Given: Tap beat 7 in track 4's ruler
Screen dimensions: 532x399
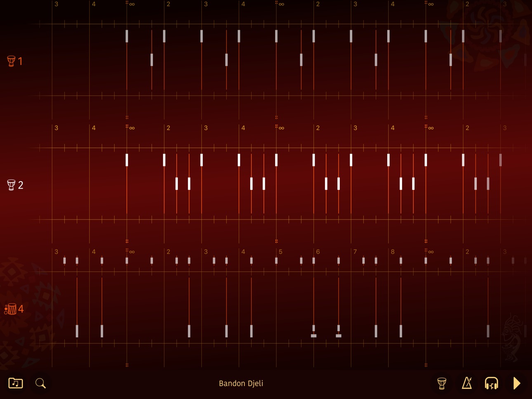Looking at the screenshot, I should pyautogui.click(x=355, y=252).
